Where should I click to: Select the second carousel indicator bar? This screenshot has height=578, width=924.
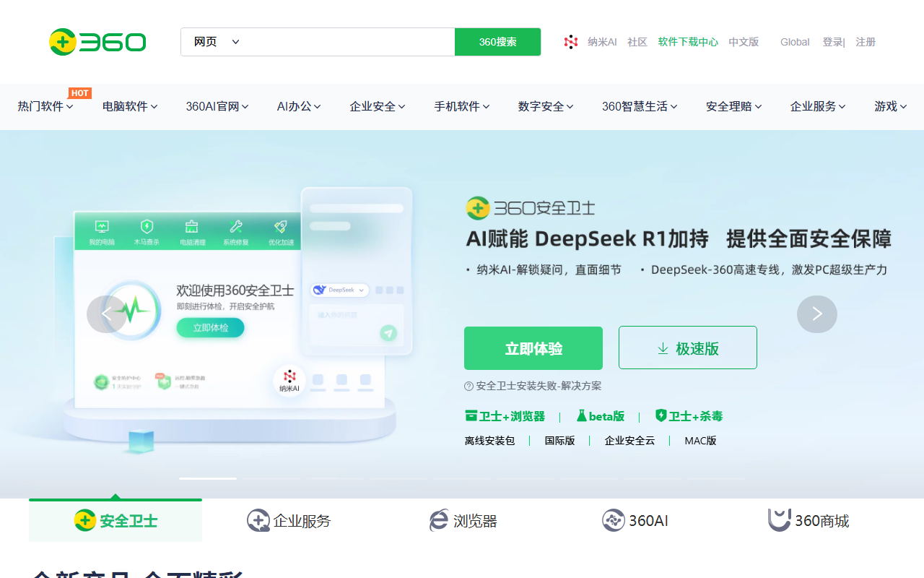click(271, 478)
